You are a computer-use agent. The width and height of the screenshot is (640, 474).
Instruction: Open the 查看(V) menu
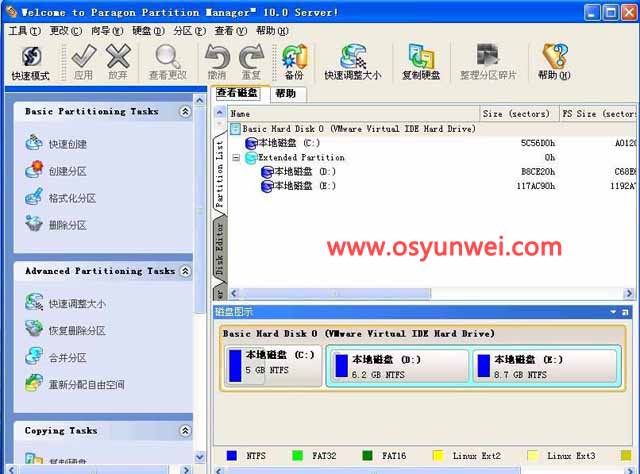click(231, 31)
